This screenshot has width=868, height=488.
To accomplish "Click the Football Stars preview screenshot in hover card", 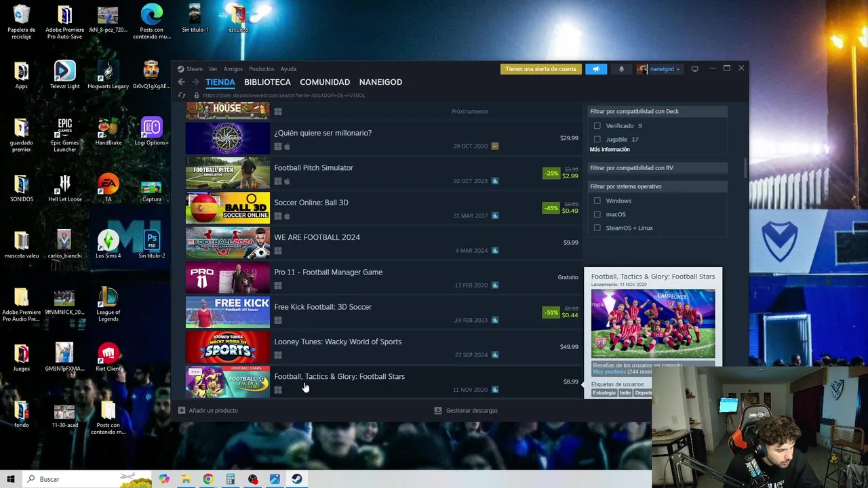I will point(652,323).
